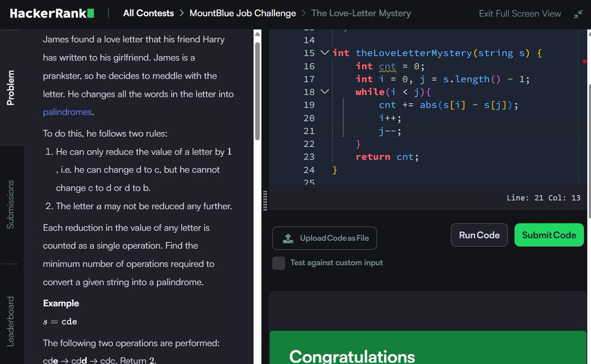Screen dimensions: 591x364
Task: Collapse the function fold arrow at line 15
Action: coord(324,53)
